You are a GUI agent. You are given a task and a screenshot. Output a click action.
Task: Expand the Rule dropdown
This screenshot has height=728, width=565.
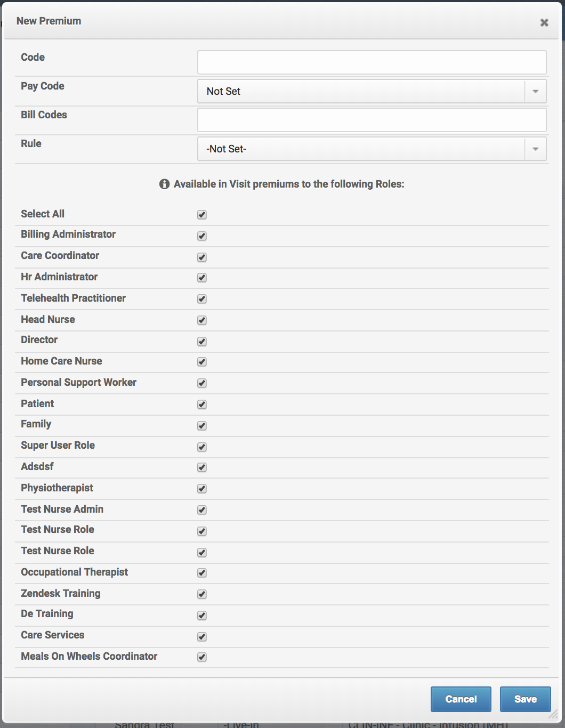pos(535,149)
